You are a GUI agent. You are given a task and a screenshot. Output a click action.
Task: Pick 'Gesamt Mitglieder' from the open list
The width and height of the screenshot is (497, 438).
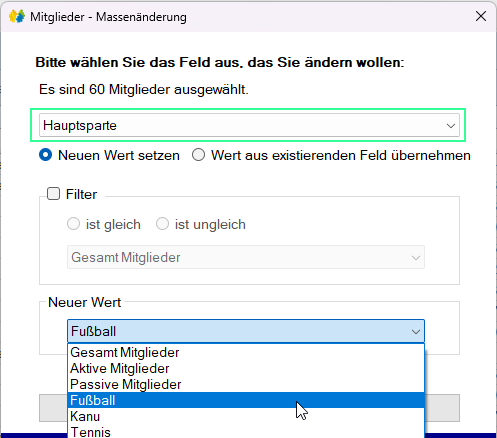coord(246,352)
